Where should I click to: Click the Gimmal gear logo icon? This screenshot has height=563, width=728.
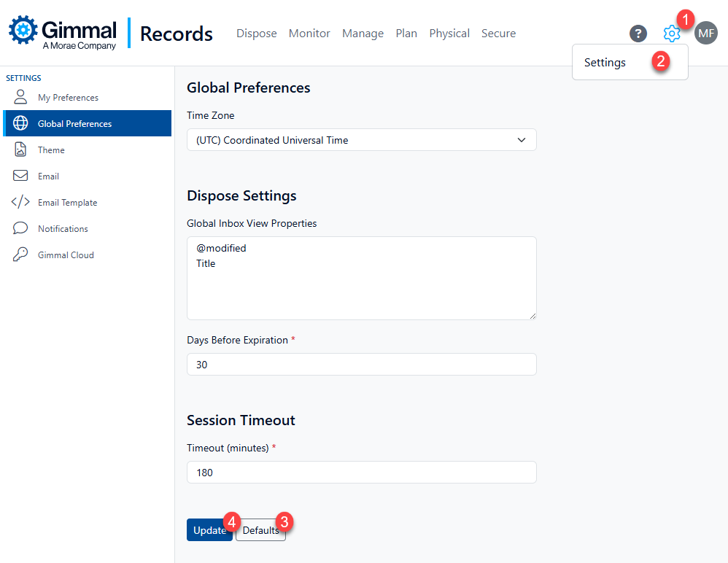coord(23,30)
